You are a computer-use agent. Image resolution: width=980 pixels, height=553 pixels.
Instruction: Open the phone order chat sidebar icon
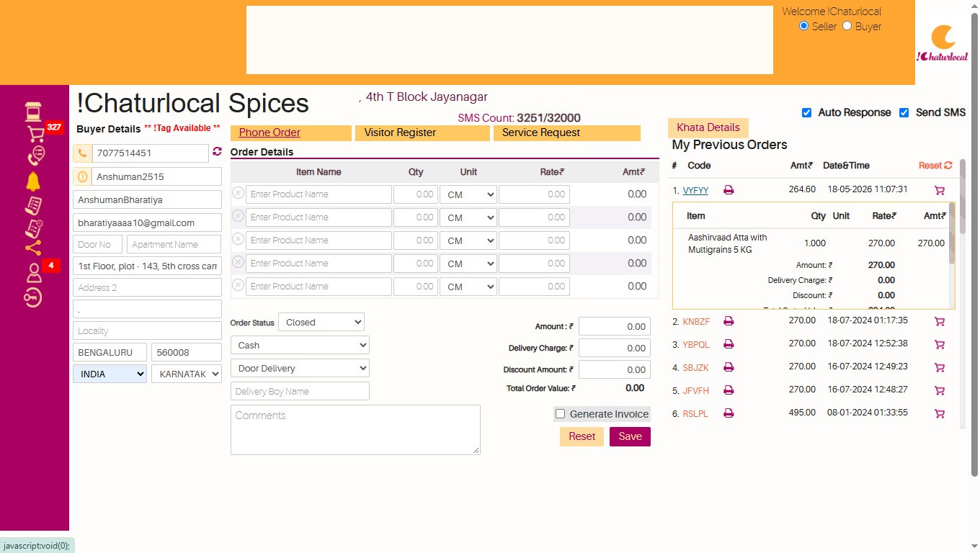click(35, 156)
